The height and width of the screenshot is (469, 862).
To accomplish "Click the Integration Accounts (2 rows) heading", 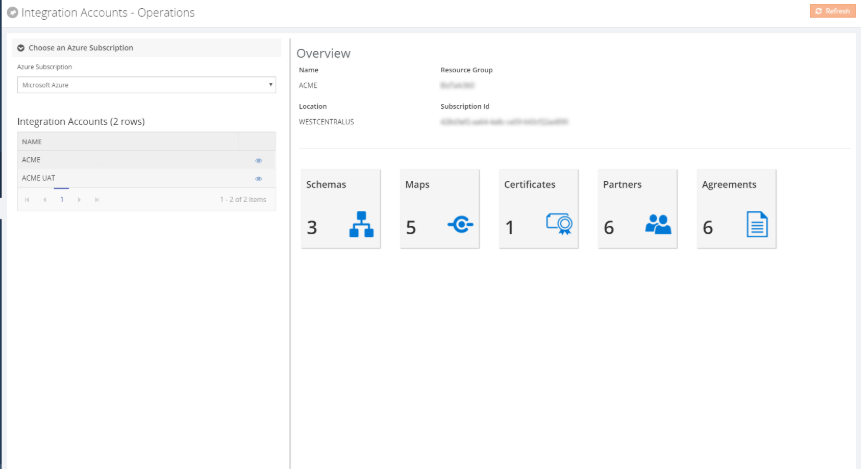I will point(81,122).
